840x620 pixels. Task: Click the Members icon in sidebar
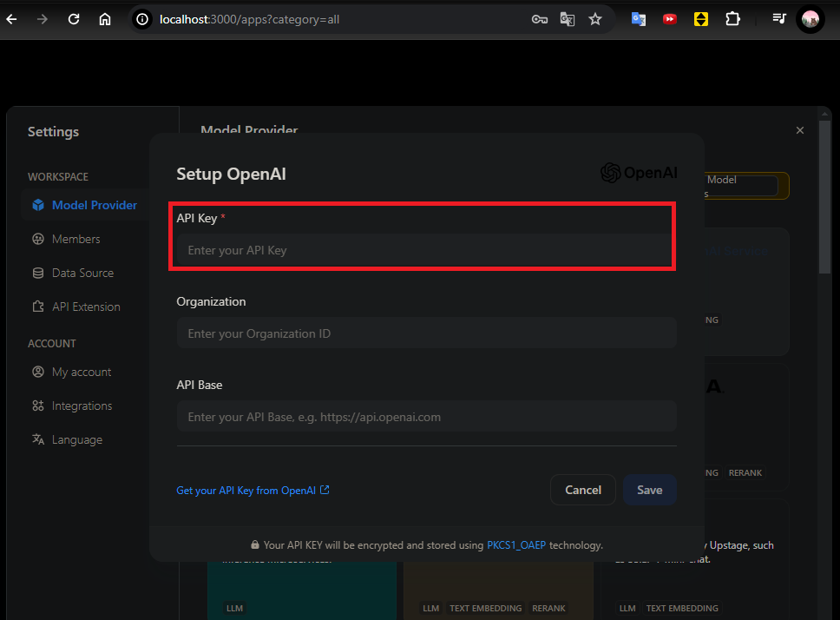(x=38, y=239)
